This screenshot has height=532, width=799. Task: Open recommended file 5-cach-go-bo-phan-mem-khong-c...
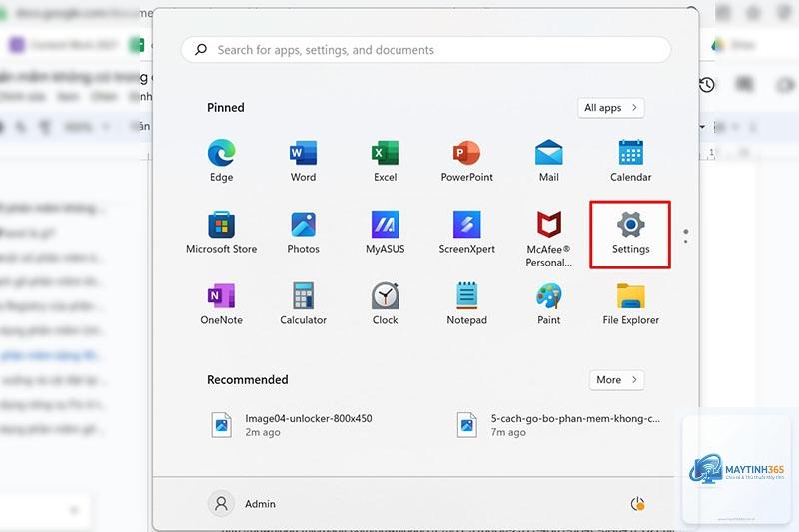click(x=558, y=425)
